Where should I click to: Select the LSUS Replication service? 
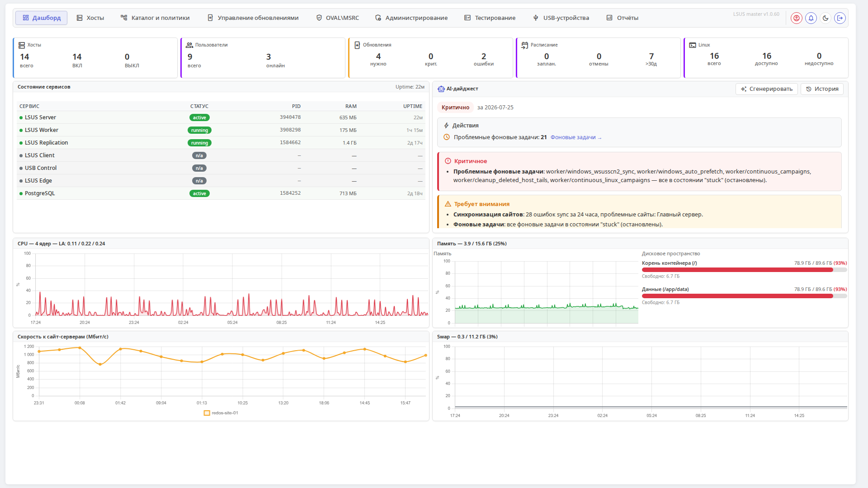[221, 143]
